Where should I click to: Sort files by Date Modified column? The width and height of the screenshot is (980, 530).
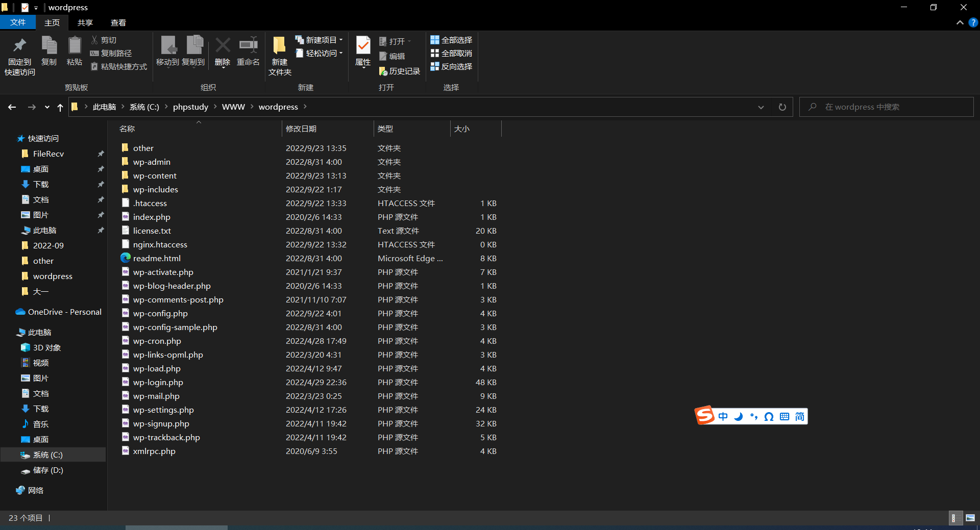click(x=301, y=129)
